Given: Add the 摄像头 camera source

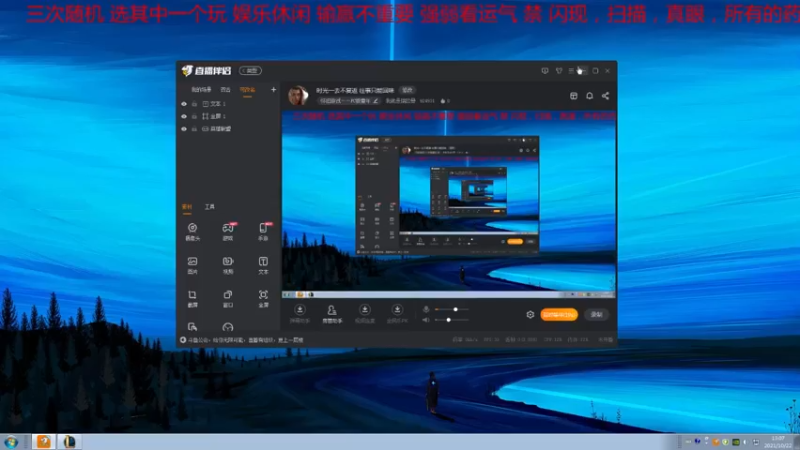Looking at the screenshot, I should click(192, 232).
